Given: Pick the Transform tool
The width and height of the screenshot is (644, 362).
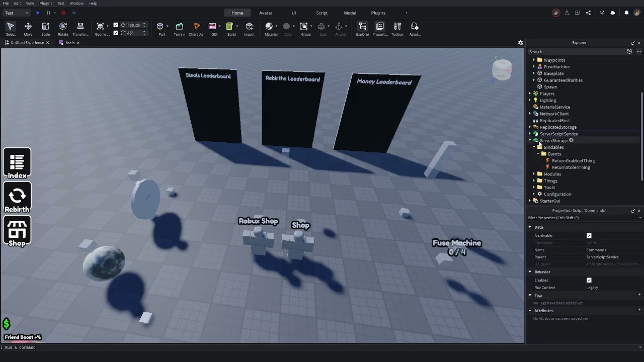Looking at the screenshot, I should point(80,29).
